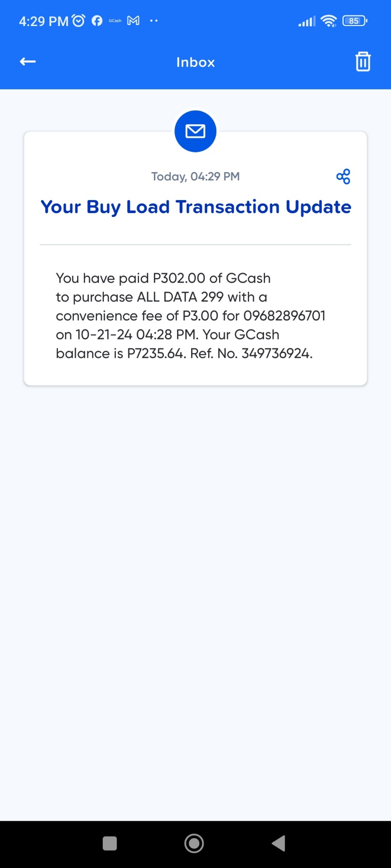Tap the mobile number 09682896701
The image size is (391, 868).
[284, 316]
